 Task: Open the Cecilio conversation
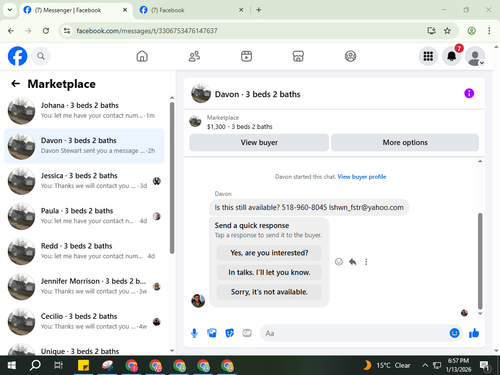[x=84, y=322]
